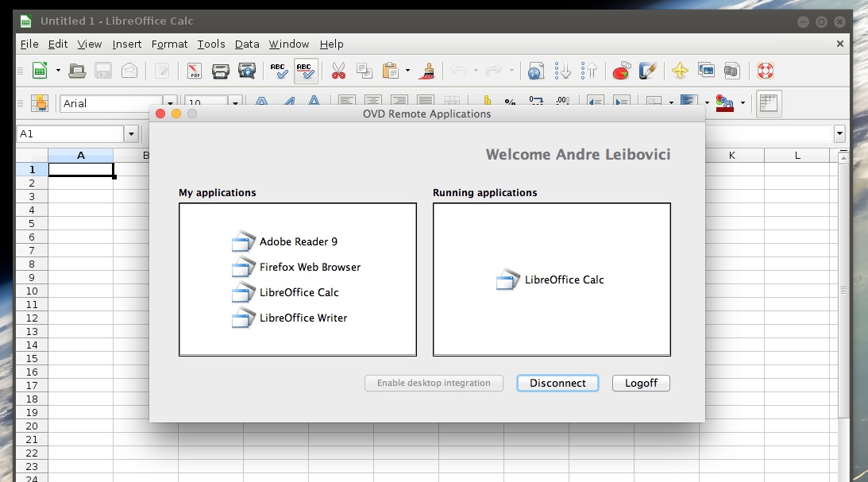Click the Increase Indent icon
Screen dimensions: 868x482
(x=622, y=102)
